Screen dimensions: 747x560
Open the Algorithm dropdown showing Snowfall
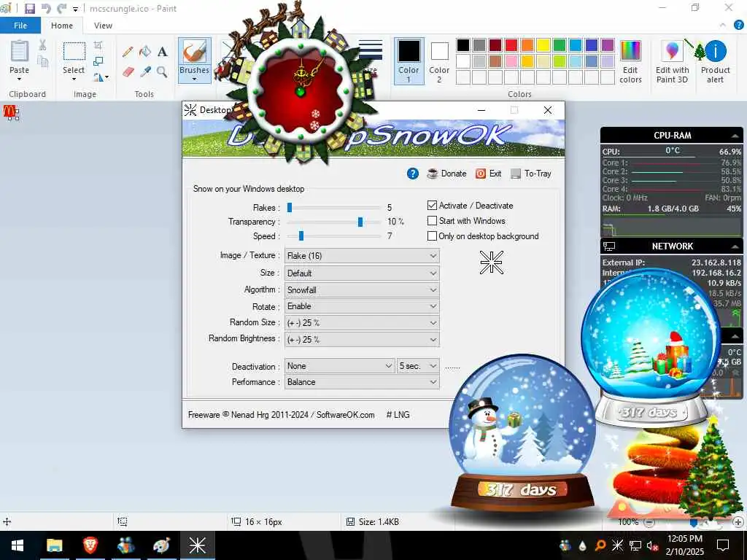tap(362, 290)
